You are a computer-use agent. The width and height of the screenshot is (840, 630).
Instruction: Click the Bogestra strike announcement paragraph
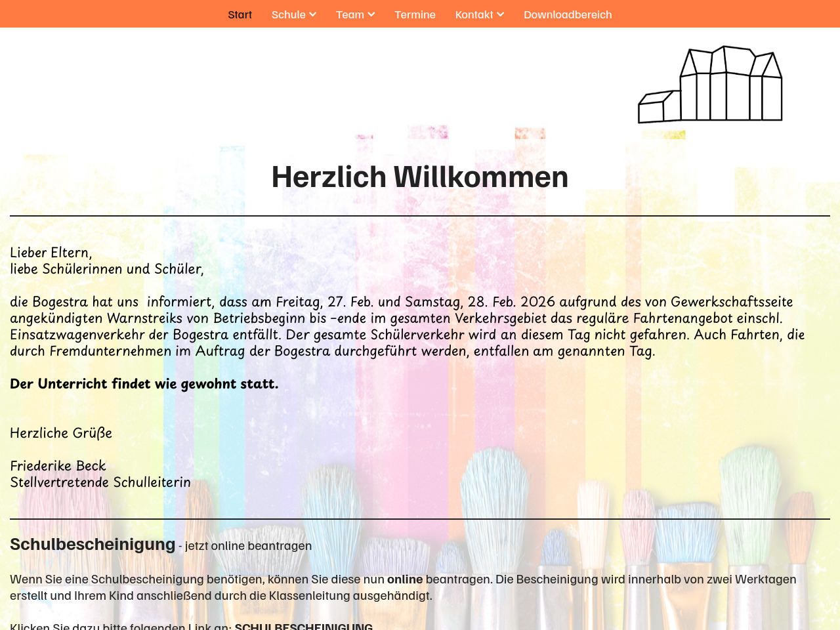coord(407,326)
